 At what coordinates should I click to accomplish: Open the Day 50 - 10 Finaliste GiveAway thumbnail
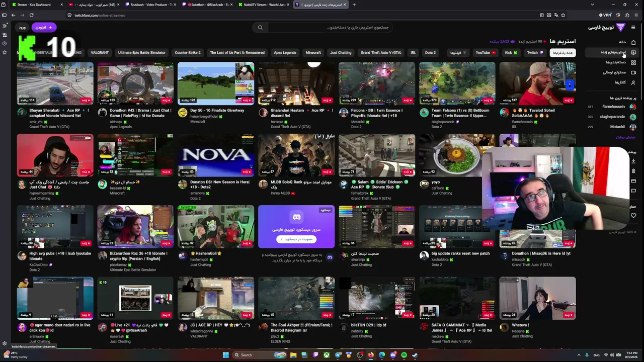[x=215, y=83]
